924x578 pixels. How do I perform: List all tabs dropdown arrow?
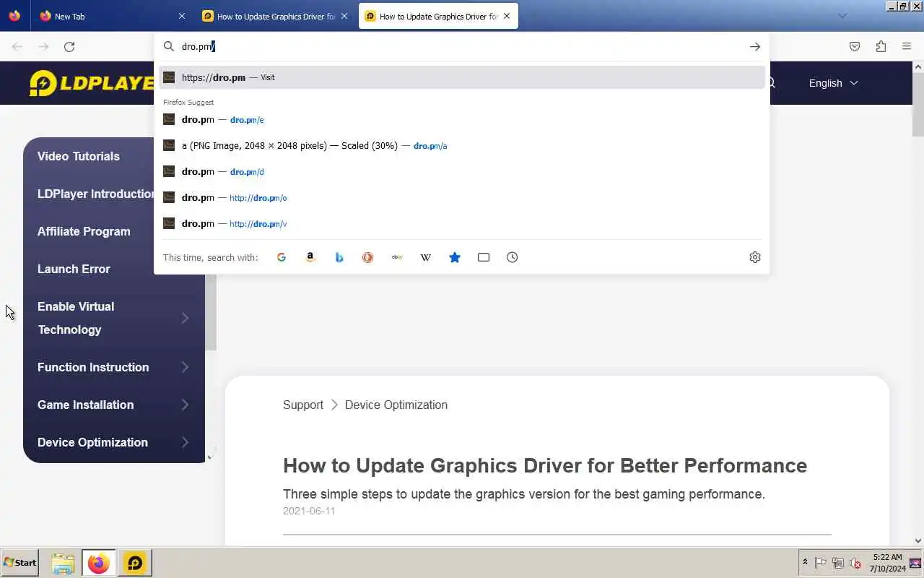(842, 16)
